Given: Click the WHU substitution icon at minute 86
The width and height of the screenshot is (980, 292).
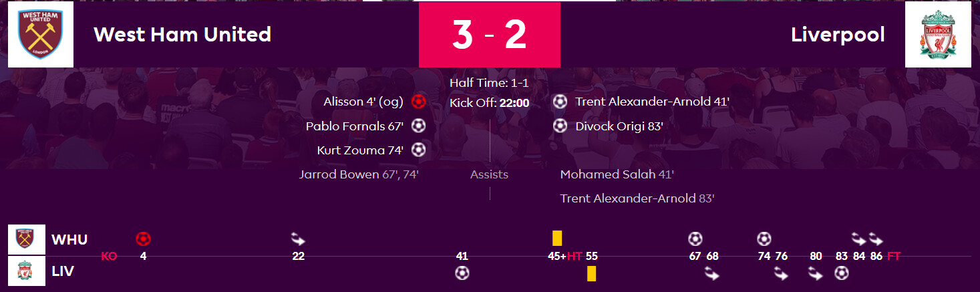Looking at the screenshot, I should coord(876,239).
